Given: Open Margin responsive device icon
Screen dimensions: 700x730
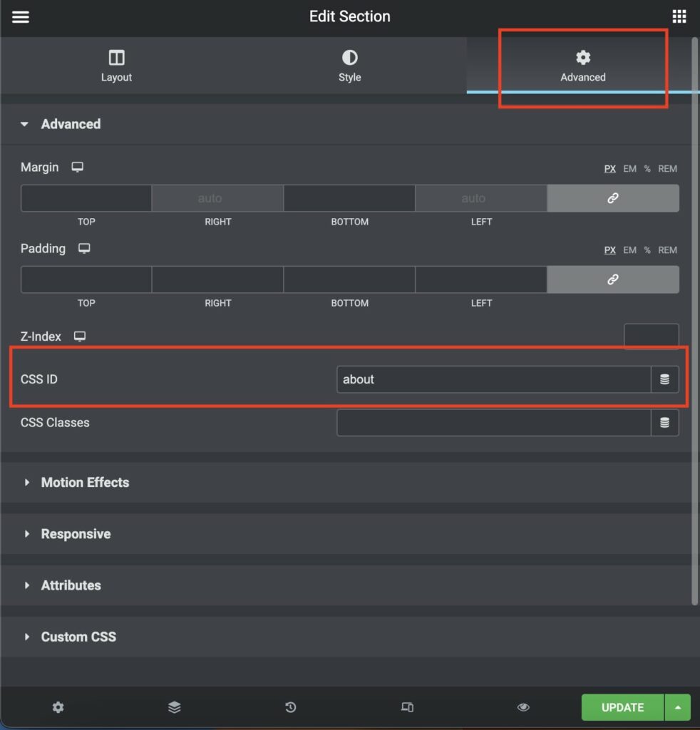Looking at the screenshot, I should pyautogui.click(x=77, y=167).
